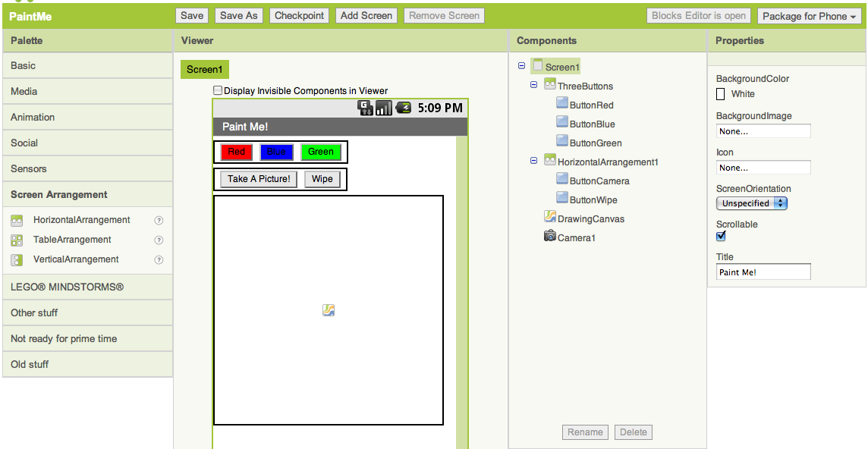868x449 pixels.
Task: Click Add Screen button
Action: 366,15
